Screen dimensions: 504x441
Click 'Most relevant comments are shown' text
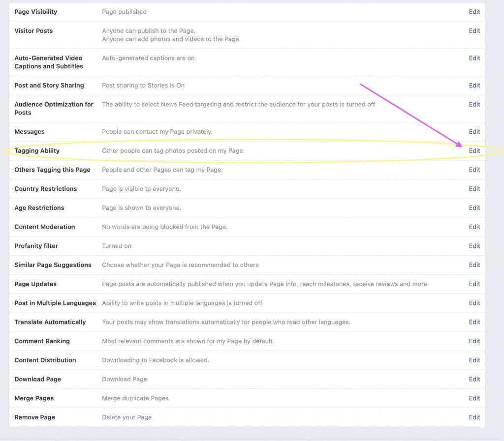pyautogui.click(x=188, y=341)
